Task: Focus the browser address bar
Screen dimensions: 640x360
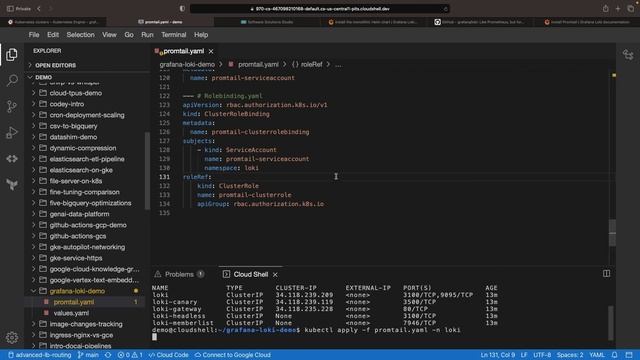Action: [320, 9]
